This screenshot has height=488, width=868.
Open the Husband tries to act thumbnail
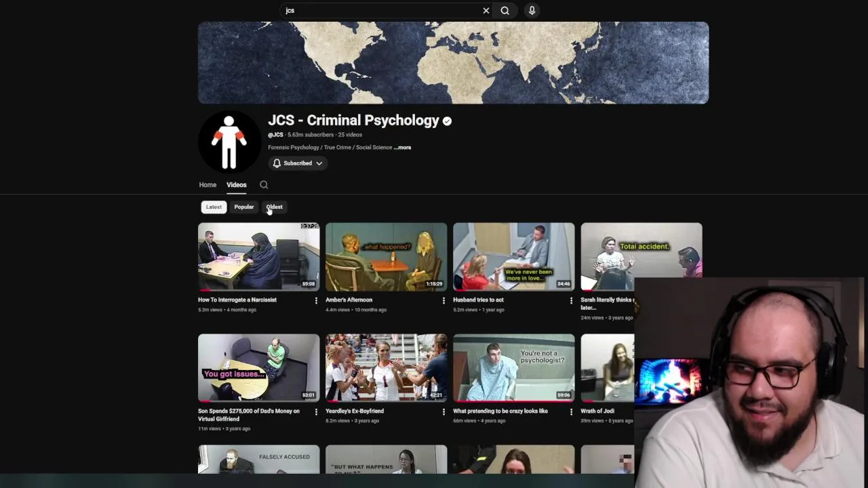513,256
